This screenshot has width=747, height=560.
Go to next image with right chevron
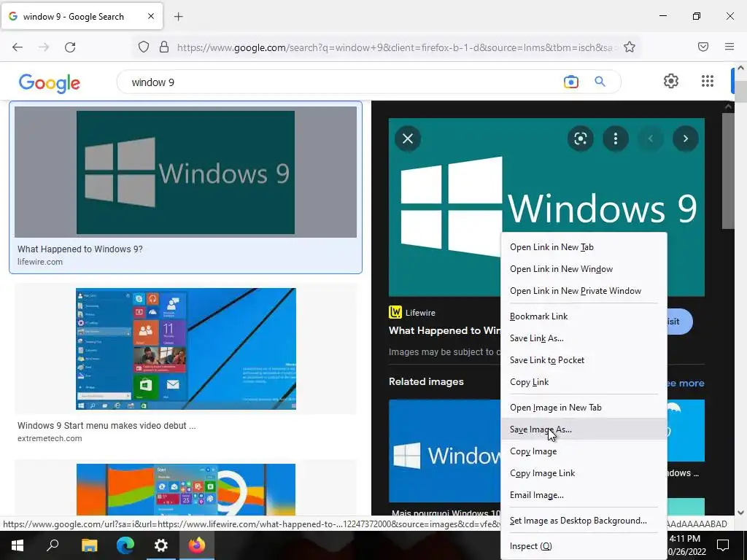pyautogui.click(x=686, y=139)
